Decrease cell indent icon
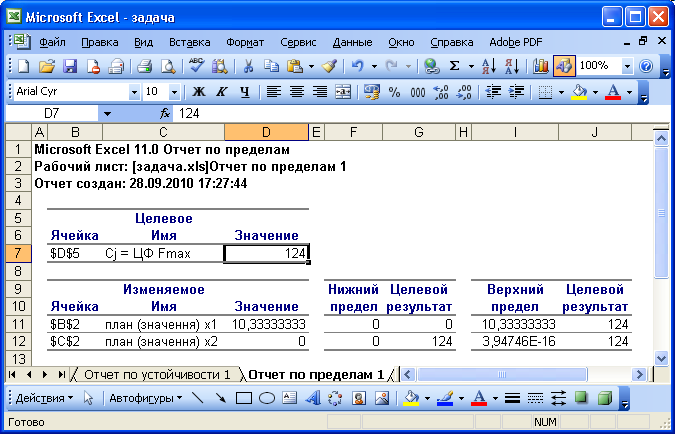The height and width of the screenshot is (434, 675). [x=492, y=92]
